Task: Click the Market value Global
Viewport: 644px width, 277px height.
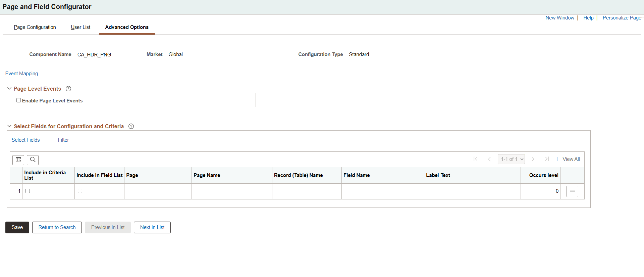Action: [x=176, y=54]
